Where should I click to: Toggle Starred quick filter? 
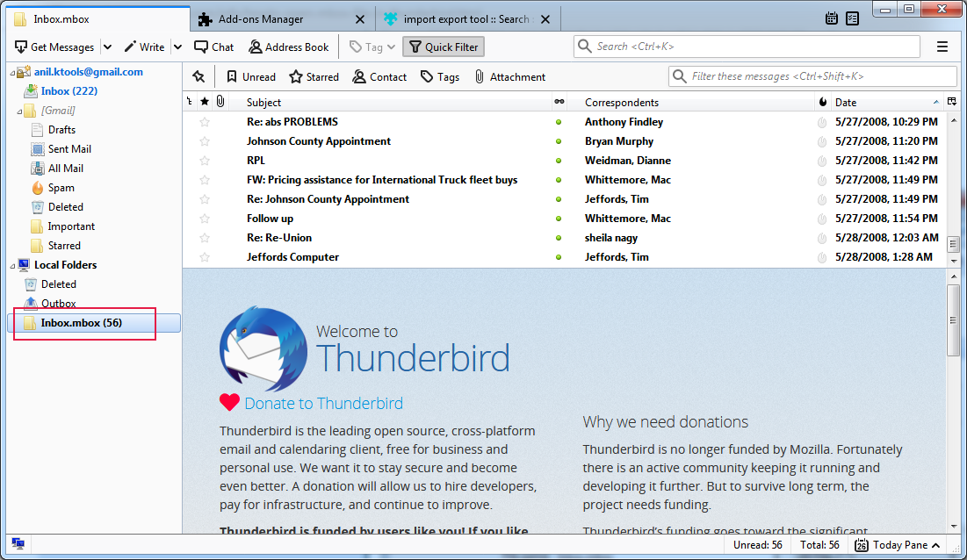coord(314,77)
